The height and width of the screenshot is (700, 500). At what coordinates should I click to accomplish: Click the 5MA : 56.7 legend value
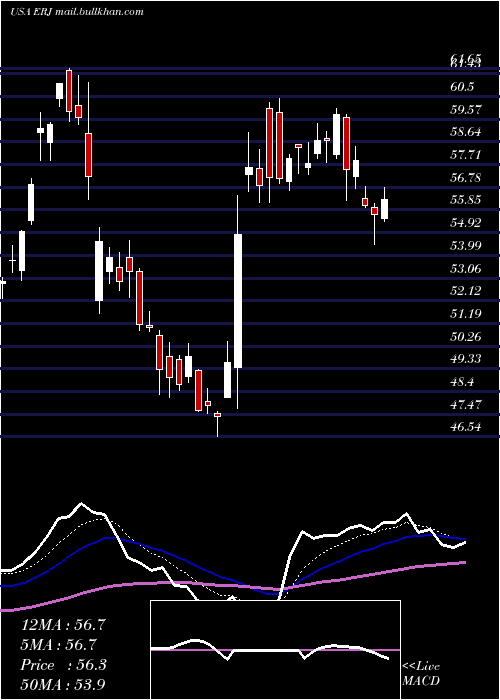coord(59,645)
